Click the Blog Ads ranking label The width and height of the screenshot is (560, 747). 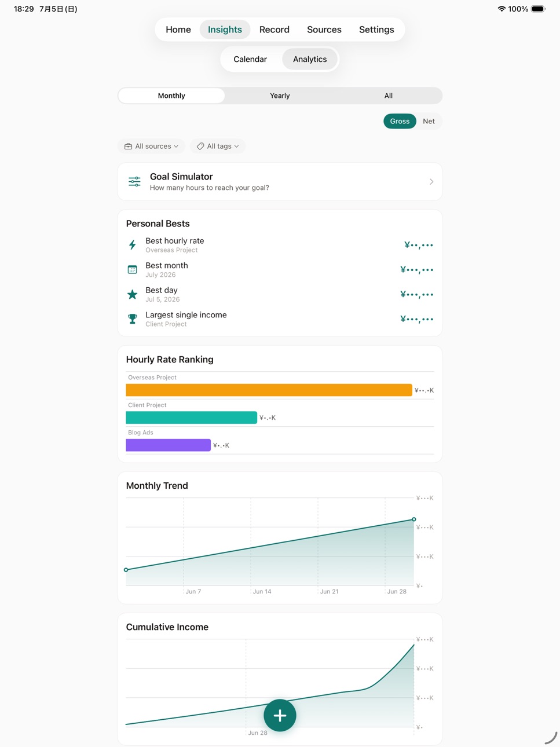click(140, 433)
